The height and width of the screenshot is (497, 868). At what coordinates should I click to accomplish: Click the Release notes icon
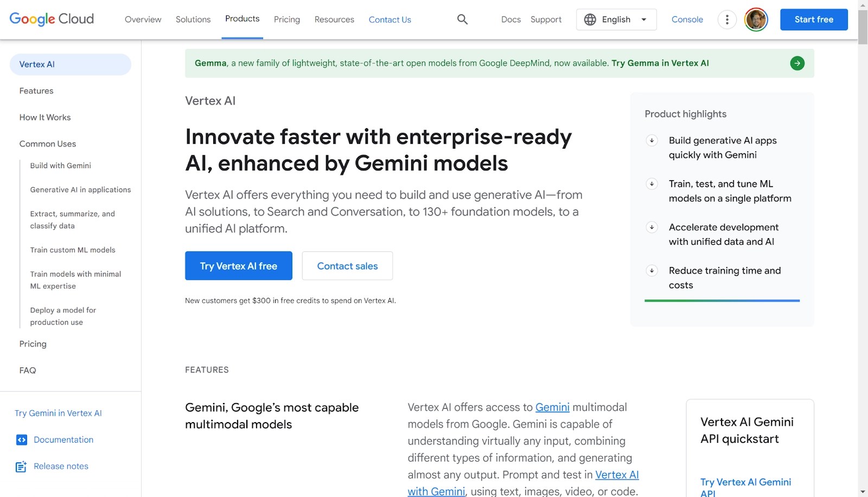tap(21, 467)
